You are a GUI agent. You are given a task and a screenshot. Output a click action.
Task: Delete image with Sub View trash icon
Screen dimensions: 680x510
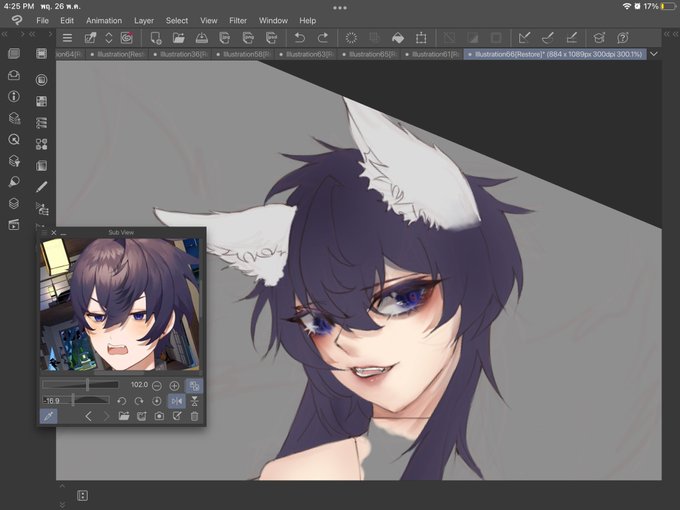[195, 416]
